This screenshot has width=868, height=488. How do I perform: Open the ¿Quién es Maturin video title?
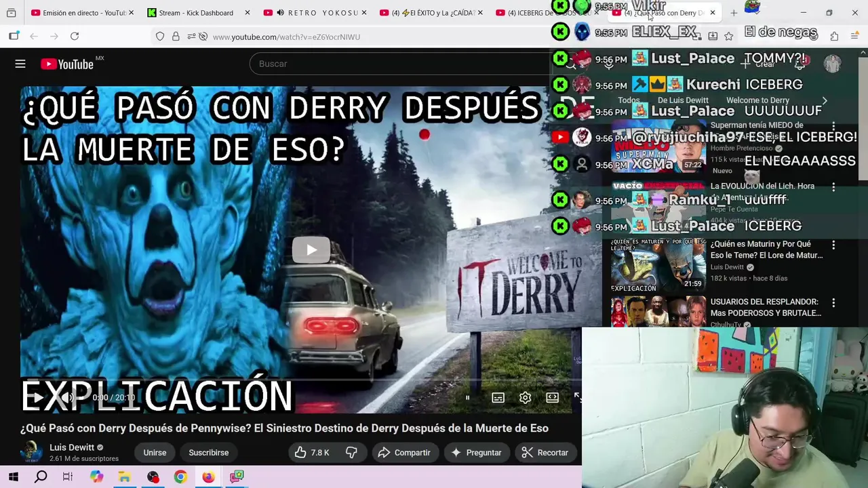pos(766,249)
